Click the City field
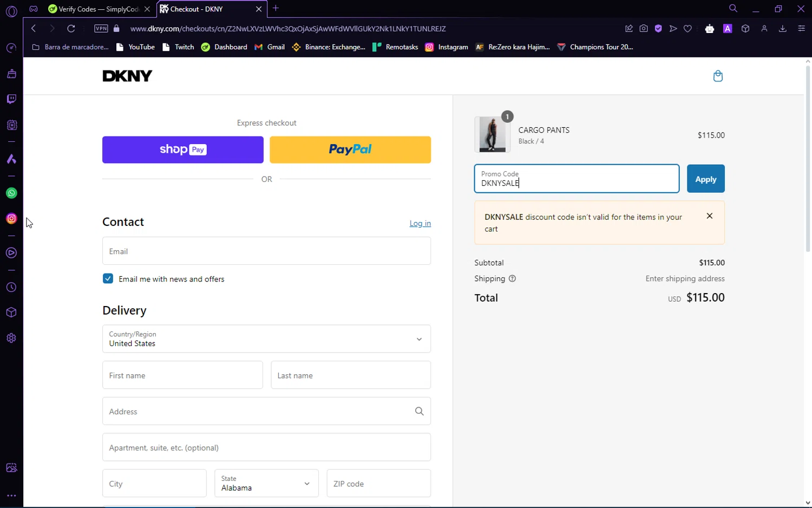812x508 pixels. pos(154,483)
